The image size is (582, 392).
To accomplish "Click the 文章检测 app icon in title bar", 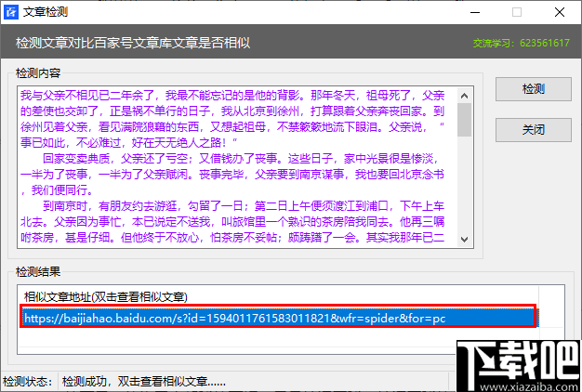I will 11,12.
